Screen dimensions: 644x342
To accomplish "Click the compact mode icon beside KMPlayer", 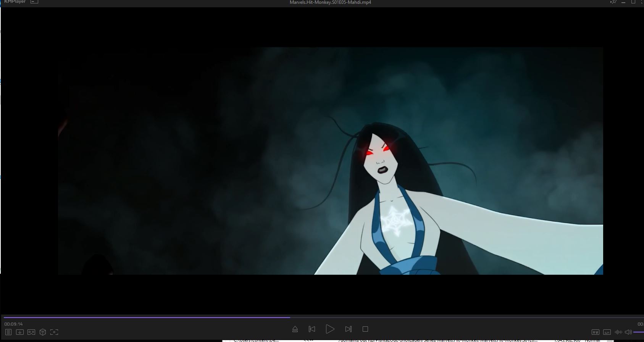I will (34, 2).
